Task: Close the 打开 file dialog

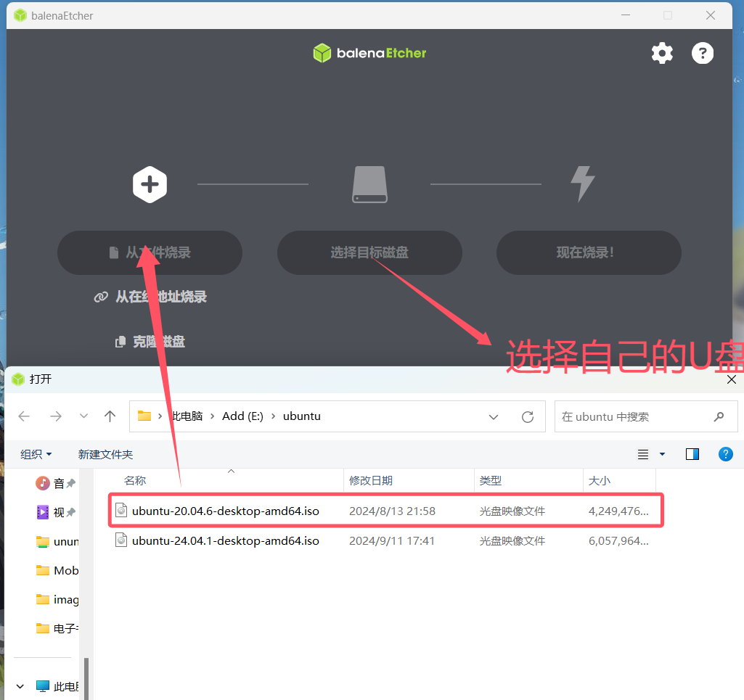Action: [731, 379]
